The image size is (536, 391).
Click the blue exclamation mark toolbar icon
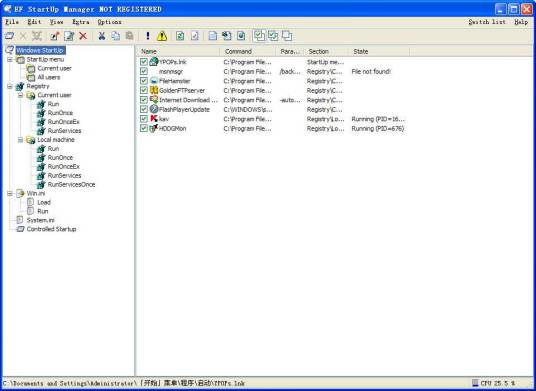[148, 36]
